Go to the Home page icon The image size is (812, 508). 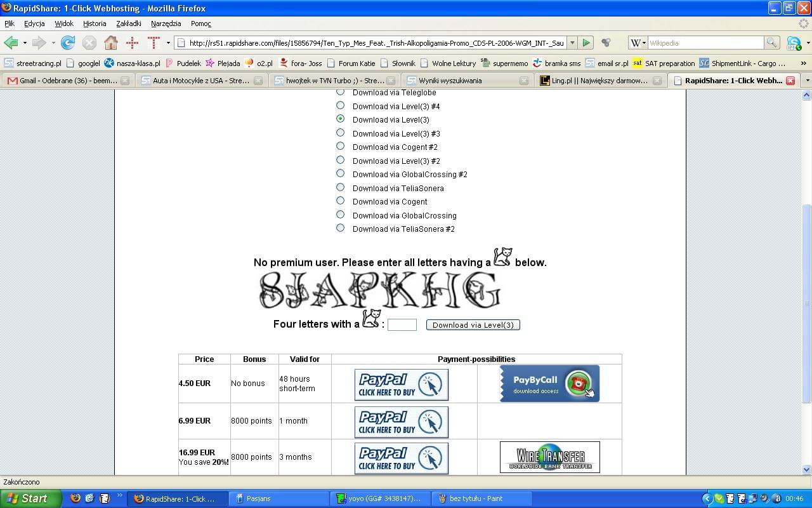110,43
